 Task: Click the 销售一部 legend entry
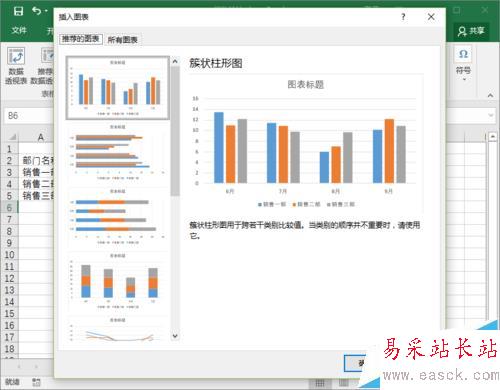tap(272, 204)
